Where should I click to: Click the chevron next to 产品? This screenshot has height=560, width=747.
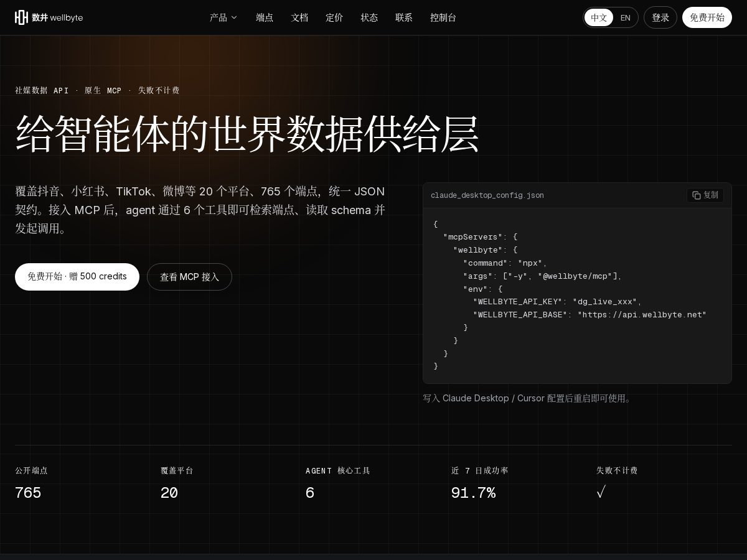[234, 17]
